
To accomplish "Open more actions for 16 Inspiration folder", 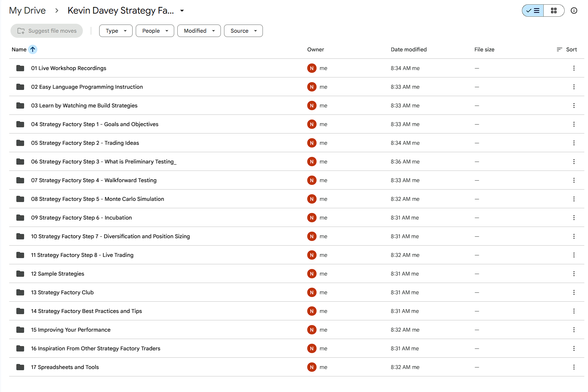I will (574, 348).
